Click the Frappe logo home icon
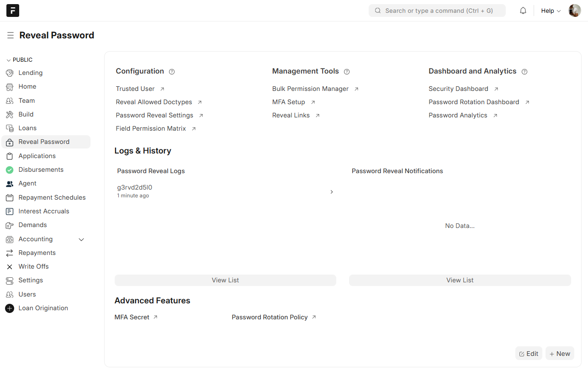Viewport: 588px width, 376px height. coord(13,11)
